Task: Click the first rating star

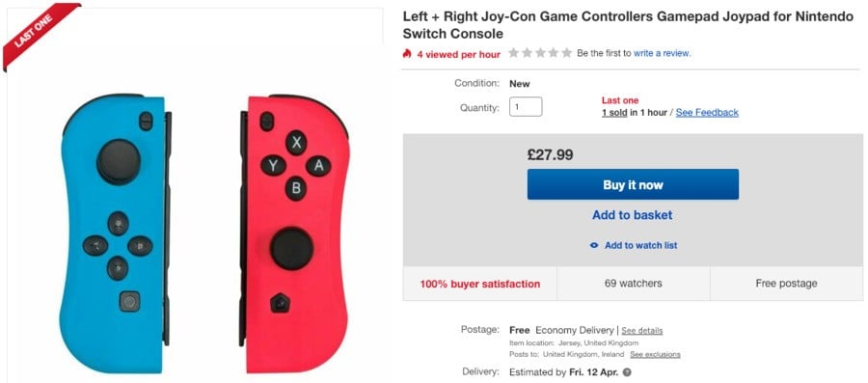Action: tap(514, 53)
